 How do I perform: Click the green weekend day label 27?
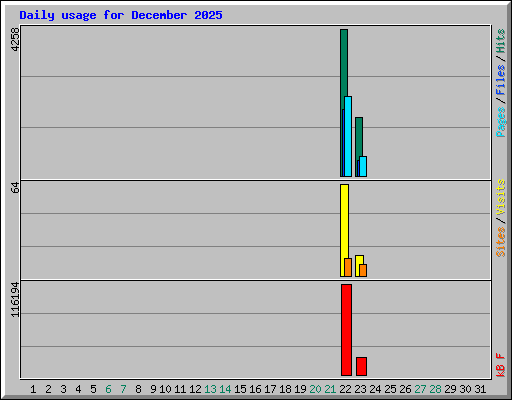(420, 389)
